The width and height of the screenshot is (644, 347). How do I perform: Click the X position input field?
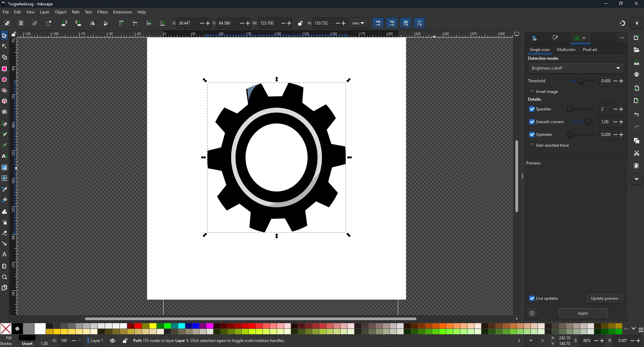click(x=188, y=23)
